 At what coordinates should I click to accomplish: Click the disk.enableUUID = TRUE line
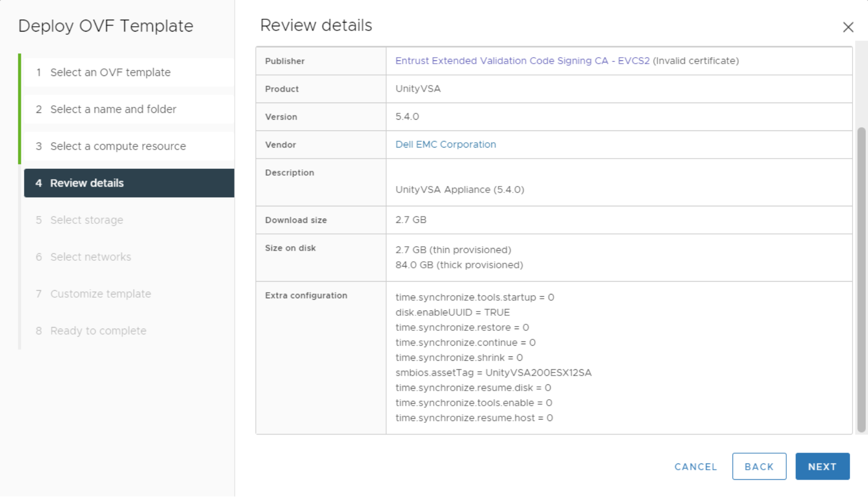452,312
